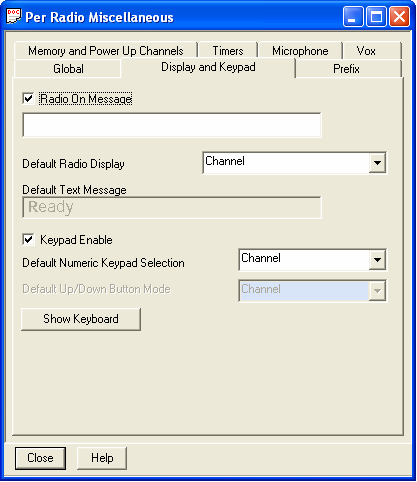Click the Per Radio Miscellaneous title bar icon
The width and height of the screenshot is (417, 482).
tap(13, 16)
